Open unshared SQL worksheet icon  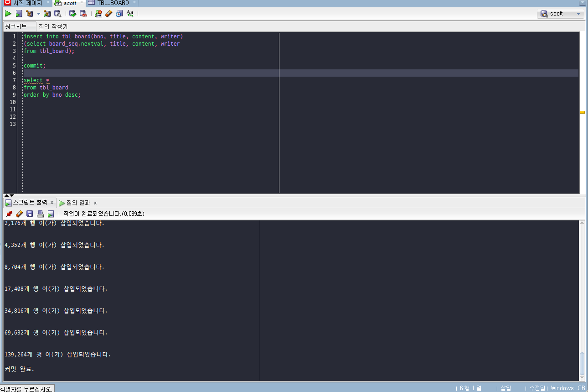coord(98,14)
